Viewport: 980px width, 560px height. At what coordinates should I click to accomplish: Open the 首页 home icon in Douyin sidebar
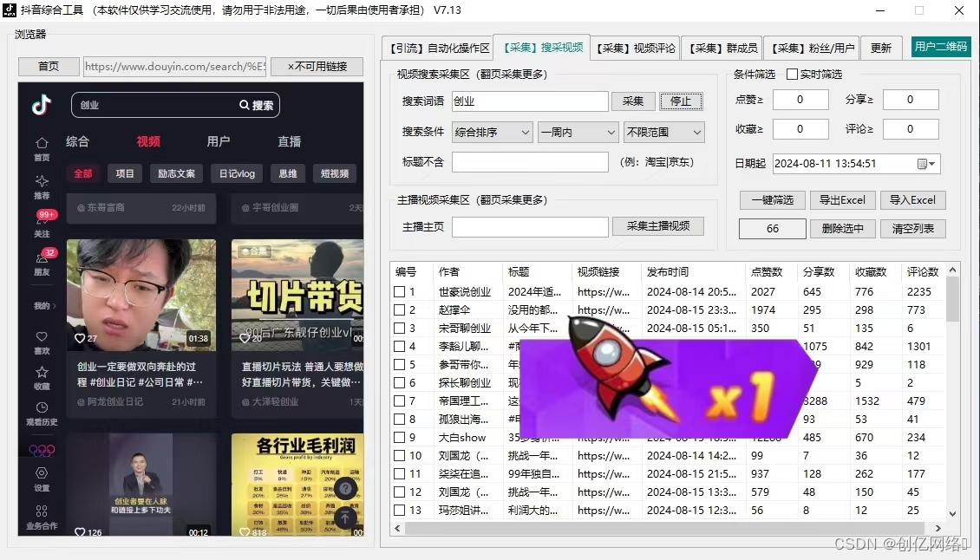[x=42, y=142]
